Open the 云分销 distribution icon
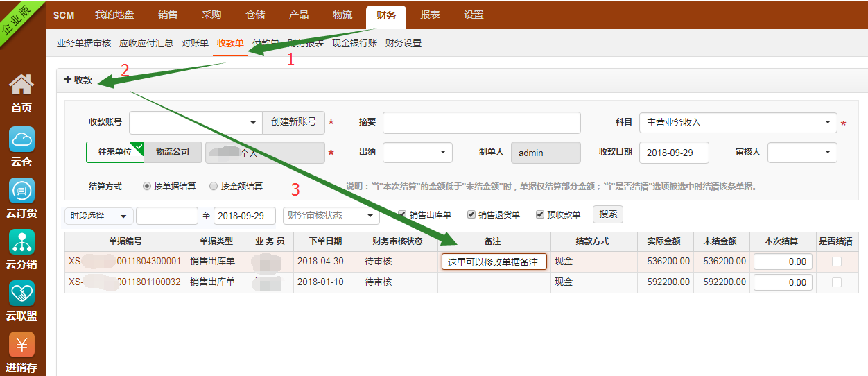868x376 pixels. 21,242
